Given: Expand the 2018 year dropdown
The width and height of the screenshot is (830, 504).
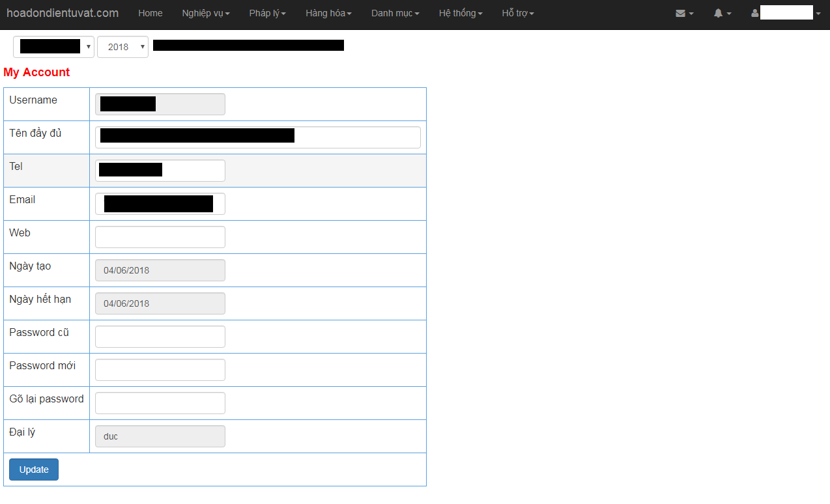Looking at the screenshot, I should pos(122,47).
